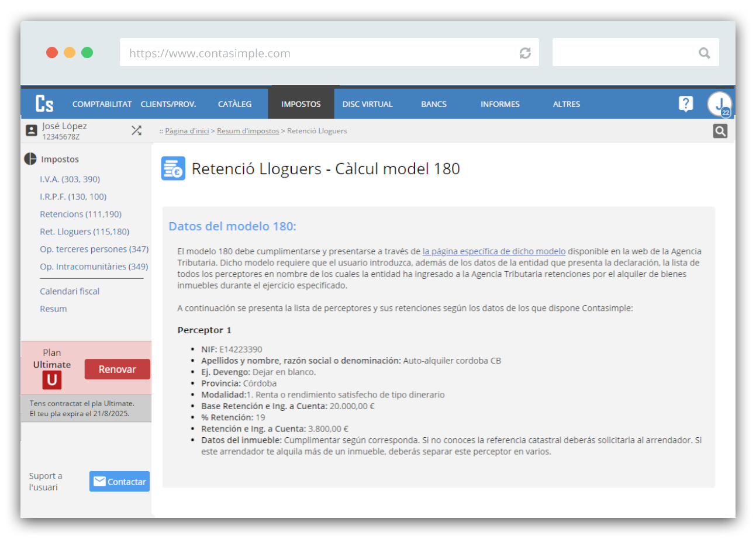756x543 pixels.
Task: Click the Renovar button
Action: pyautogui.click(x=117, y=369)
